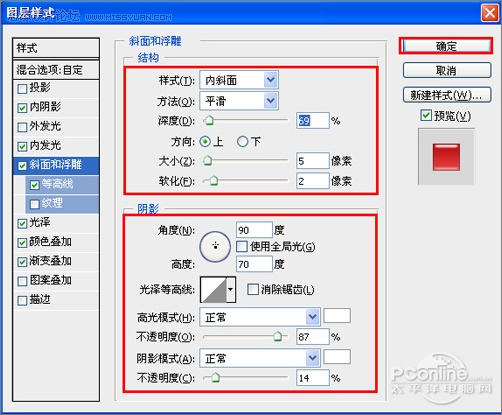This screenshot has height=415, width=502.
Task: Enable the 纹理 texture checkbox
Action: 34,204
